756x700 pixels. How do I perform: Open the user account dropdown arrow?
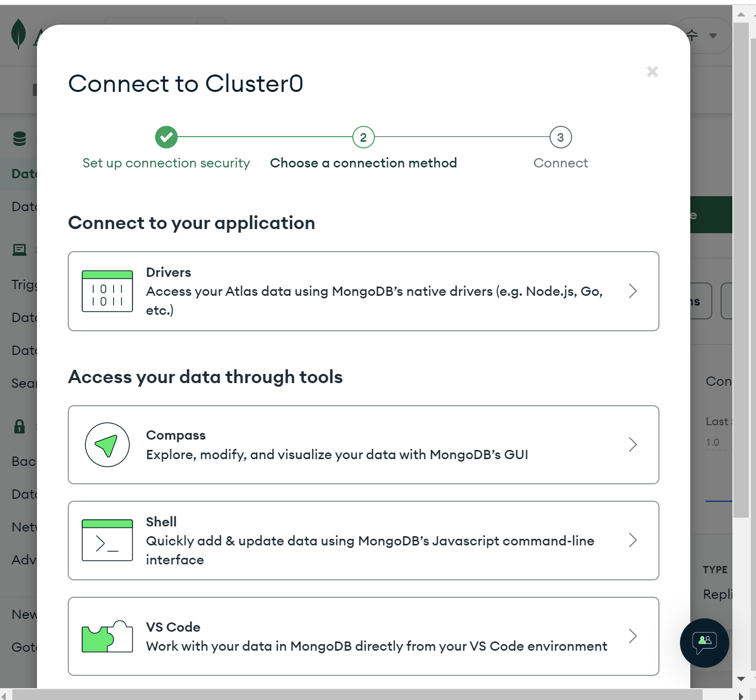point(713,36)
